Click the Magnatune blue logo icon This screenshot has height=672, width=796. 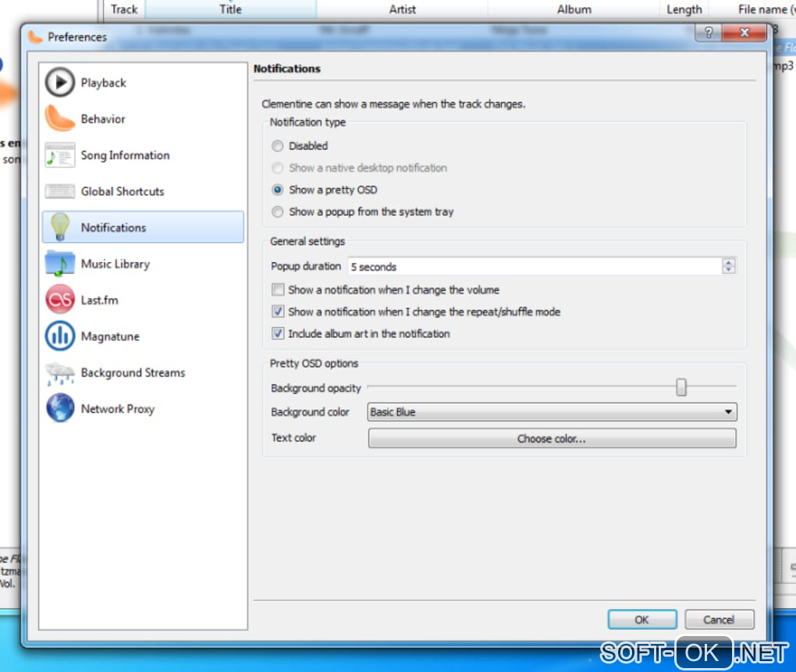(60, 336)
